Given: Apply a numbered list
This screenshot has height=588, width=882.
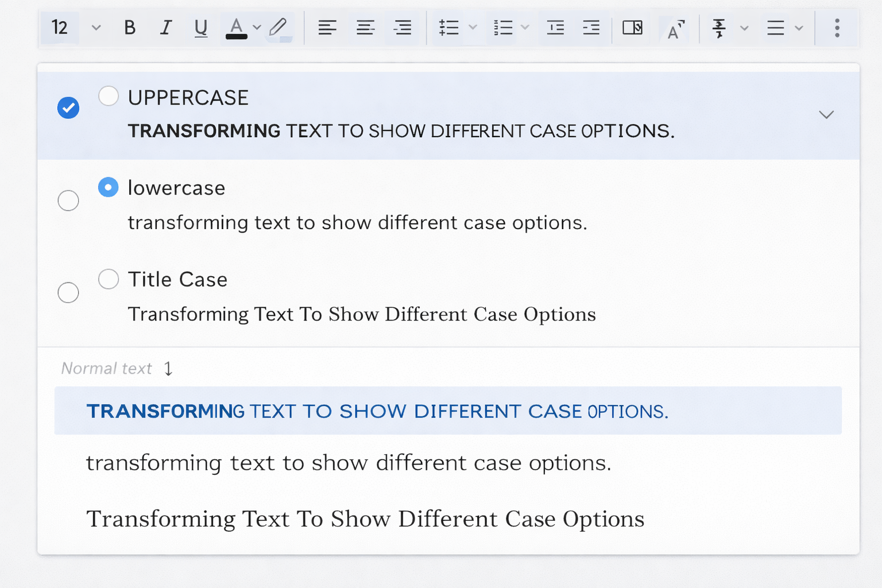Looking at the screenshot, I should tap(502, 28).
